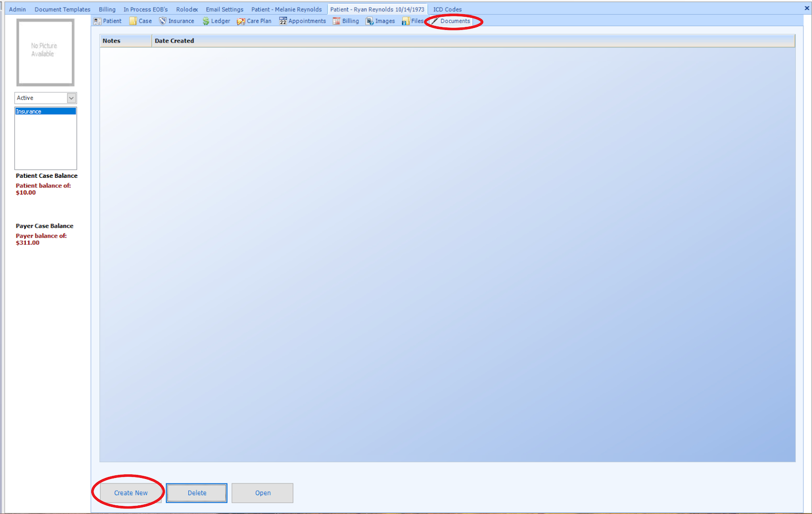Screen dimensions: 812x514
Task: Open the Files tab icon
Action: point(406,21)
